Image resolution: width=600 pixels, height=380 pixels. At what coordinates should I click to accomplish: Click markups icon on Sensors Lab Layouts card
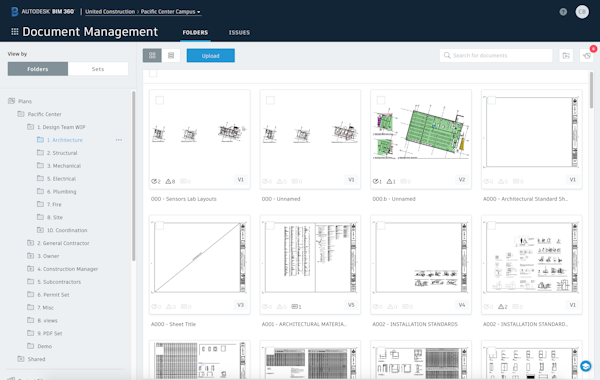click(154, 181)
